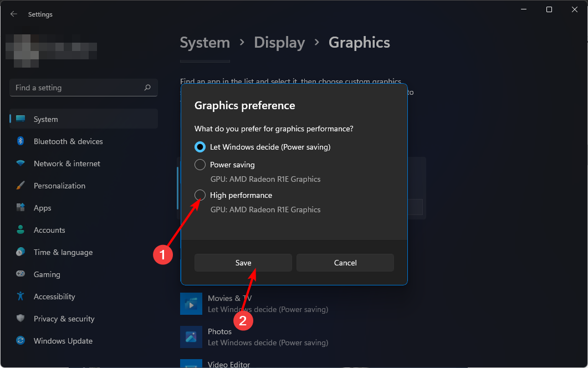Click the Graphics preference dialog title
The width and height of the screenshot is (588, 368).
[x=244, y=105]
